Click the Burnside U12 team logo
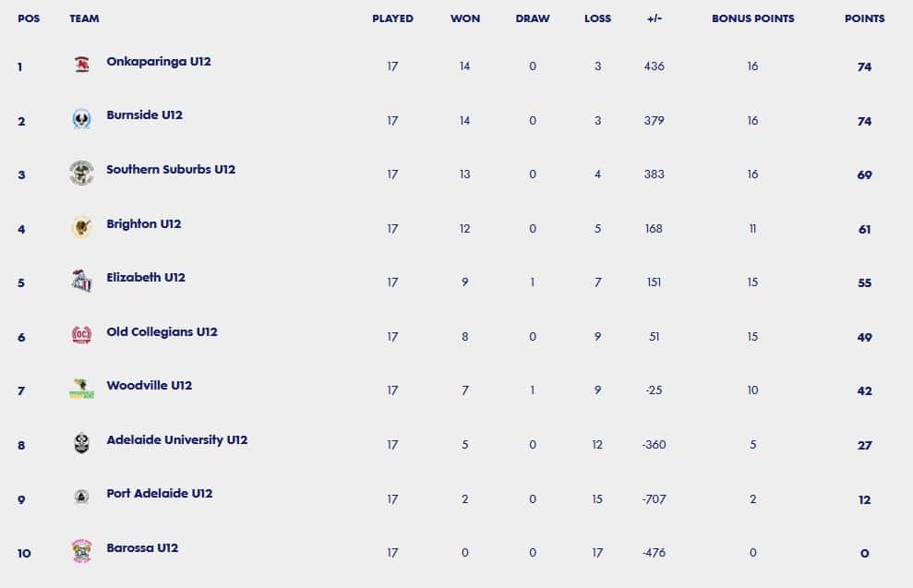Image resolution: width=913 pixels, height=588 pixels. tap(81, 119)
